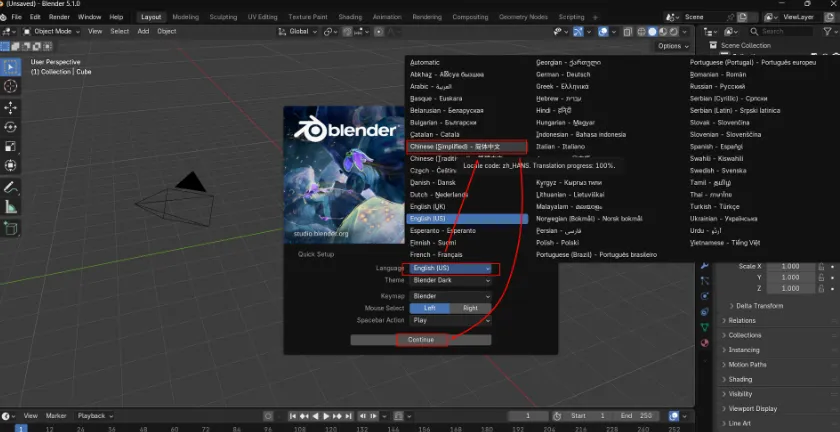Viewport: 840px width, 432px height.
Task: Switch to the Sculpting workspace tab
Action: [223, 17]
